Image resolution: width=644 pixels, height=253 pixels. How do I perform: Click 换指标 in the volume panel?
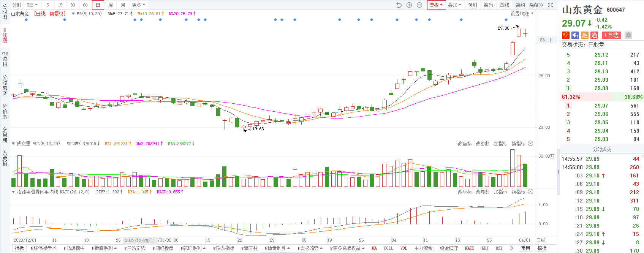(x=518, y=144)
